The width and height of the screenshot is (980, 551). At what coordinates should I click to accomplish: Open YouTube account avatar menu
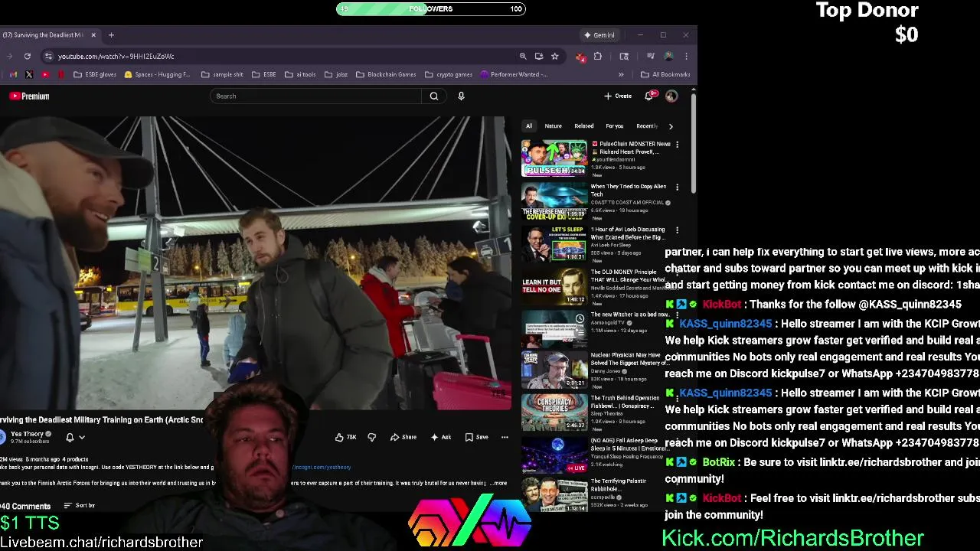click(x=671, y=96)
